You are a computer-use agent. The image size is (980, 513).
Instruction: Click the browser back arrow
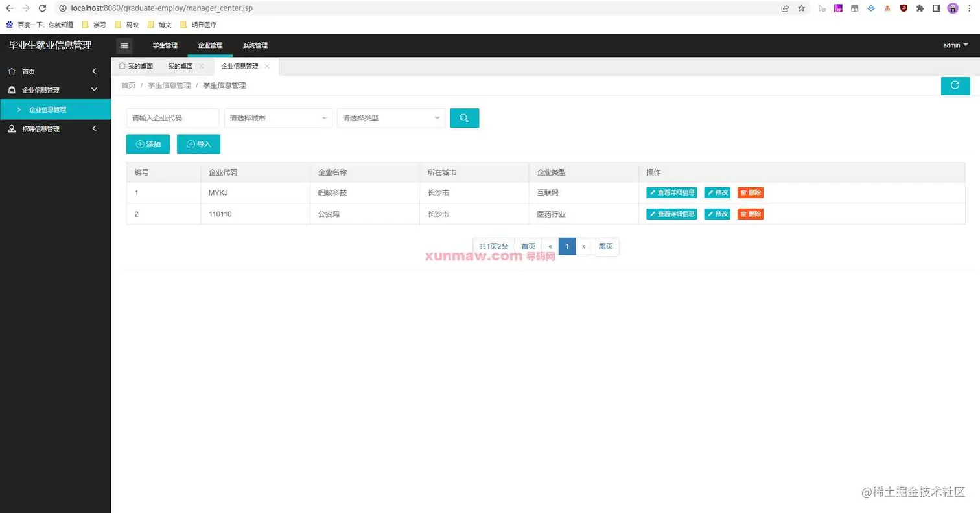click(x=9, y=8)
